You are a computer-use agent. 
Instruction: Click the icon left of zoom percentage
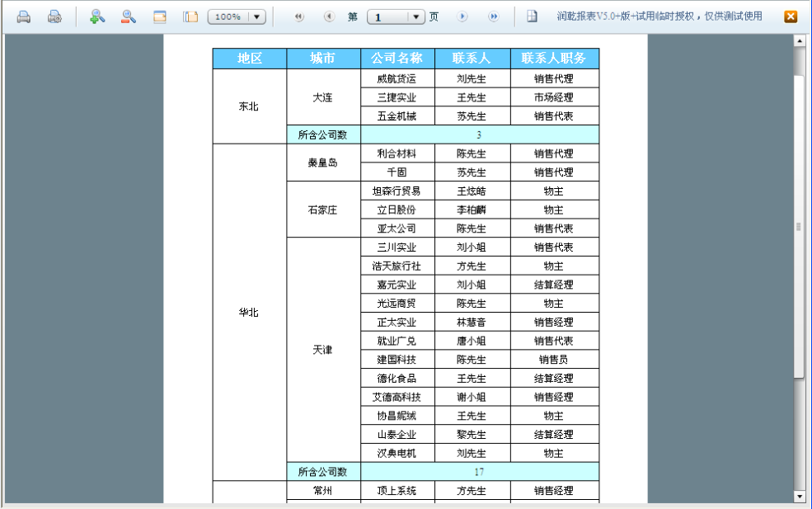point(190,16)
